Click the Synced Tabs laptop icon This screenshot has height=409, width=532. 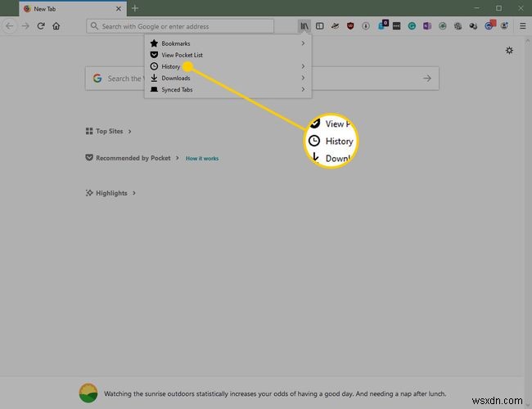154,89
